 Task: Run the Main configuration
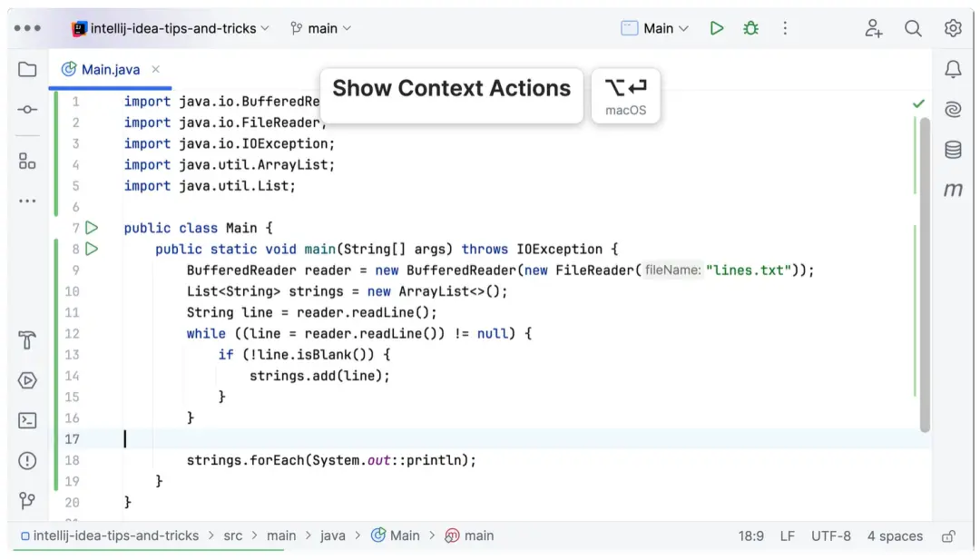point(716,28)
